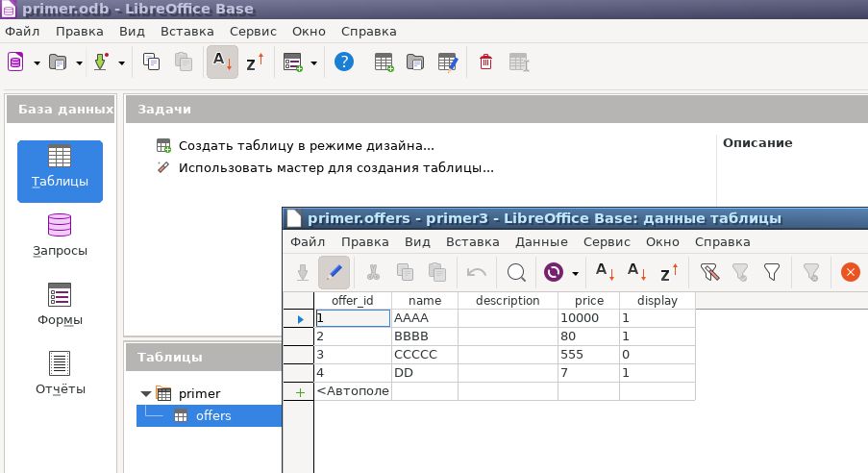Screen dimensions: 868x473
Task: Click the name cell containing DD
Action: (x=425, y=373)
